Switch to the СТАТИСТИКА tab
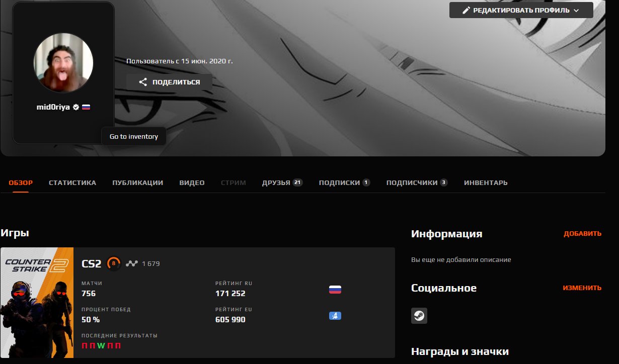 pos(72,183)
